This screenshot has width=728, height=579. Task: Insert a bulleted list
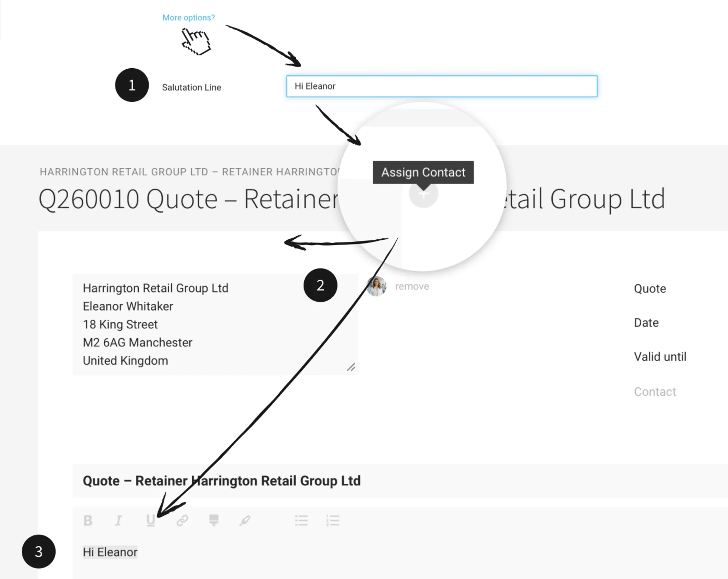[x=301, y=521]
